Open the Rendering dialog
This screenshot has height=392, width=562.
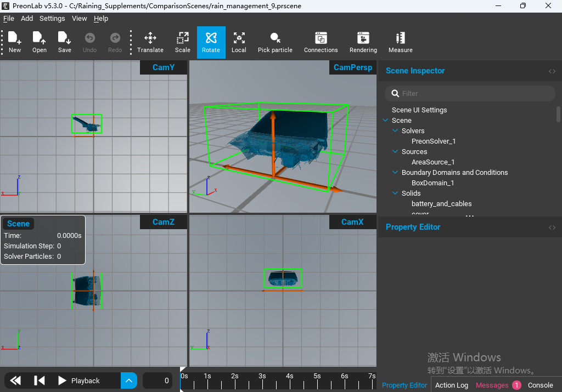coord(363,42)
